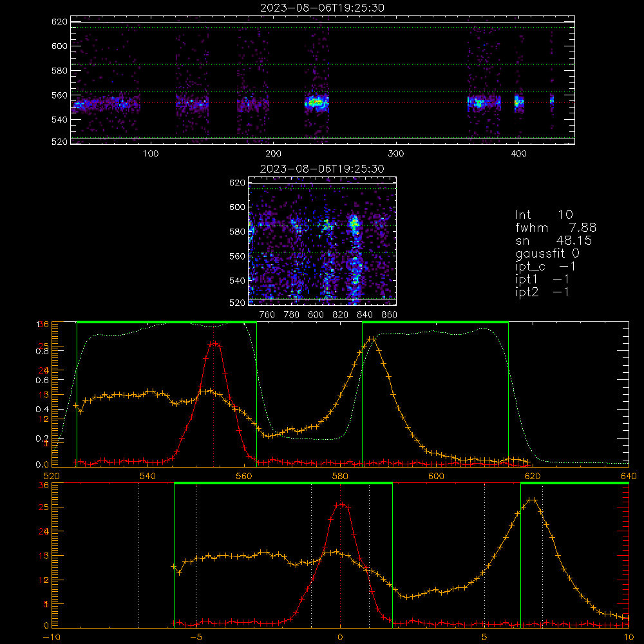Click the 760 tick label under middle spectrogram
The width and height of the screenshot is (644, 644).
pyautogui.click(x=267, y=315)
